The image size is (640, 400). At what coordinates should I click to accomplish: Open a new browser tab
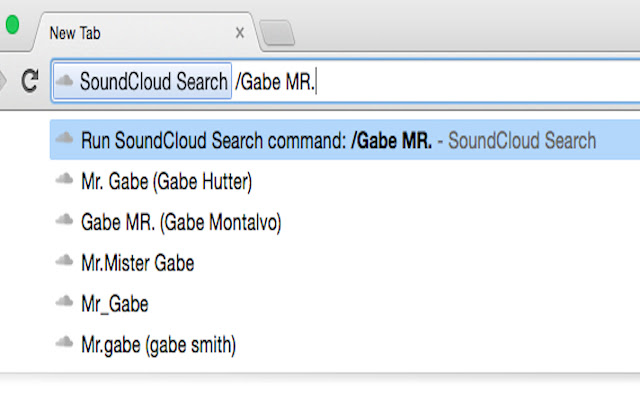(x=277, y=34)
